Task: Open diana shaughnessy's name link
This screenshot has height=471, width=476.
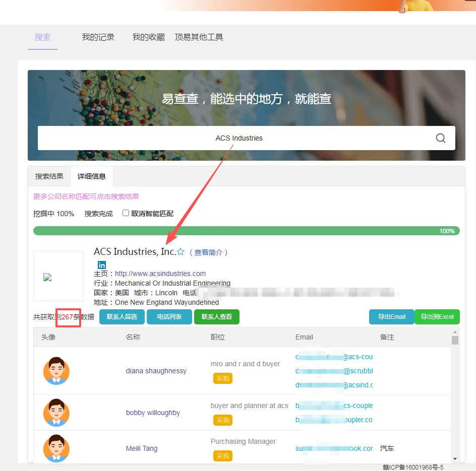Action: click(x=156, y=371)
